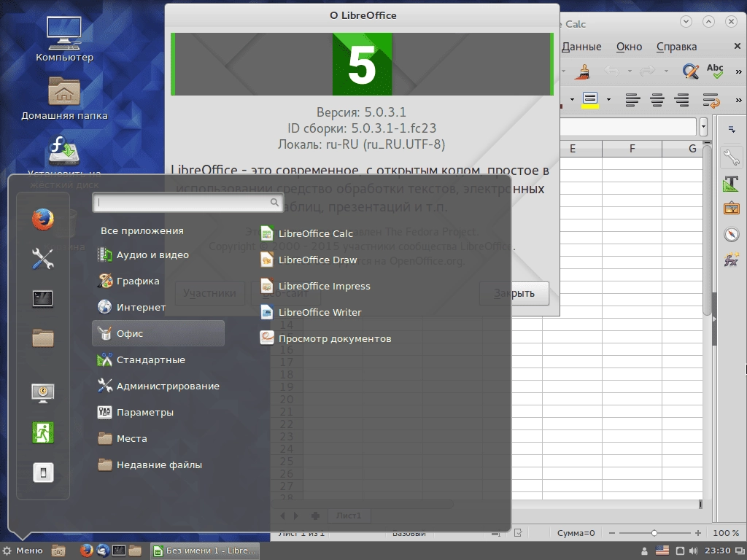Open the Calc sidebar settings dropdown
Screen dimensions: 747x560
tap(731, 129)
